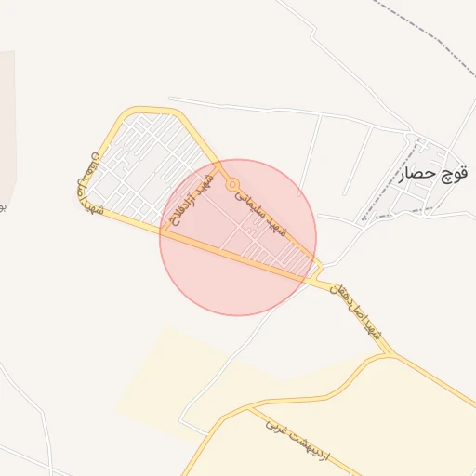Select the شهید سلیمانی street label
Screen dimensions: 476x476
pyautogui.click(x=261, y=214)
